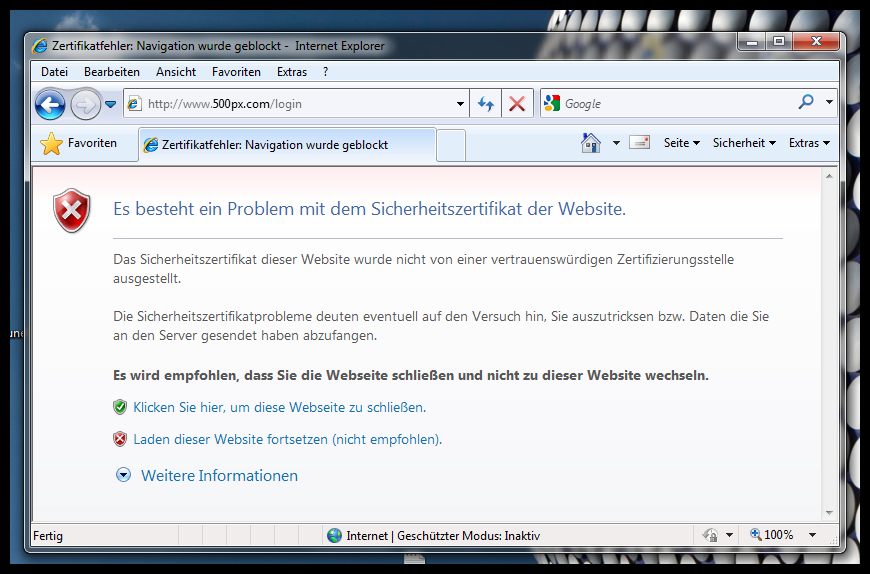Open the Ansicht menu
Screen dimensions: 870x574
176,72
